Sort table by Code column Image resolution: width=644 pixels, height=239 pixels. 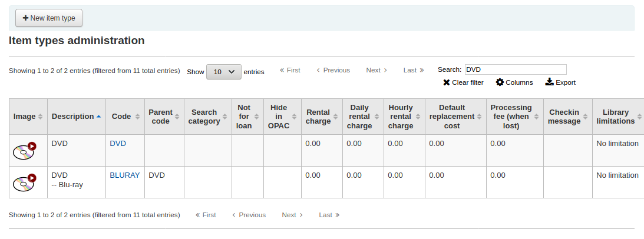click(125, 117)
